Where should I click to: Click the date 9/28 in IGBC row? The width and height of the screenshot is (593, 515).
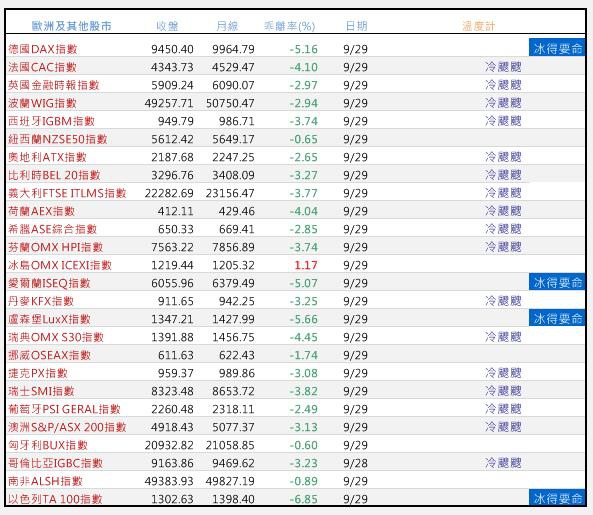(355, 464)
